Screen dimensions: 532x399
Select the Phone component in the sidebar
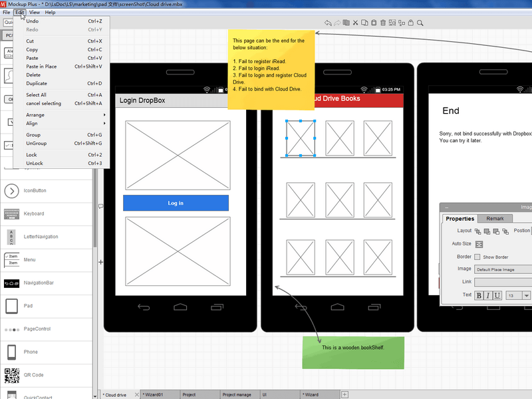(30, 351)
